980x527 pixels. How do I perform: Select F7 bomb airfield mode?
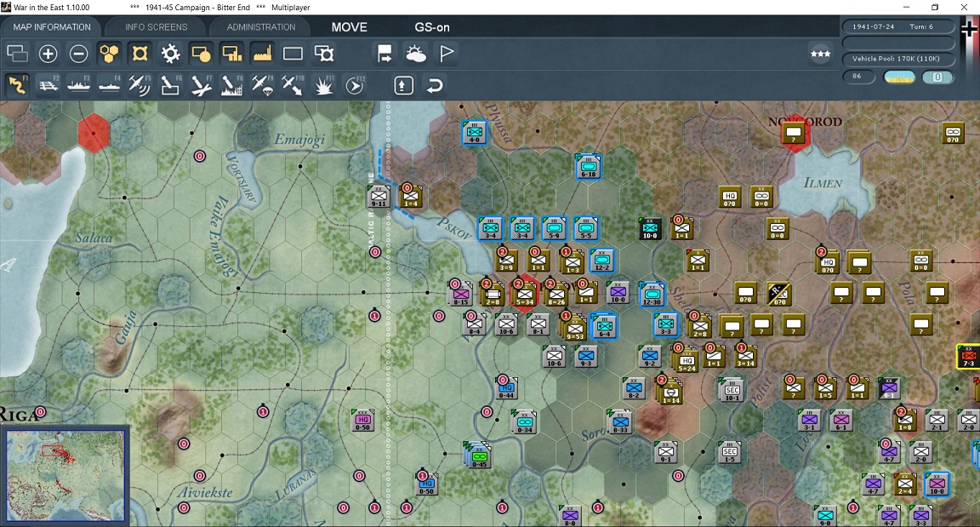point(201,85)
